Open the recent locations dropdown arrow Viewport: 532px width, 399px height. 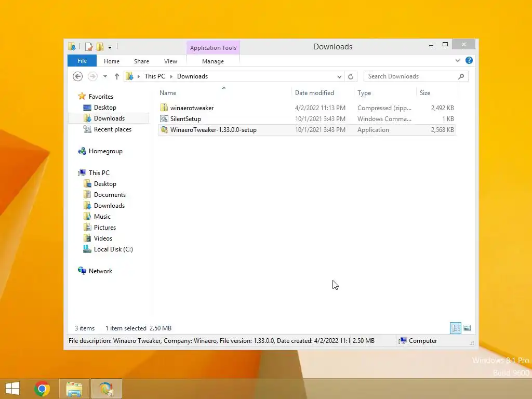coord(105,76)
